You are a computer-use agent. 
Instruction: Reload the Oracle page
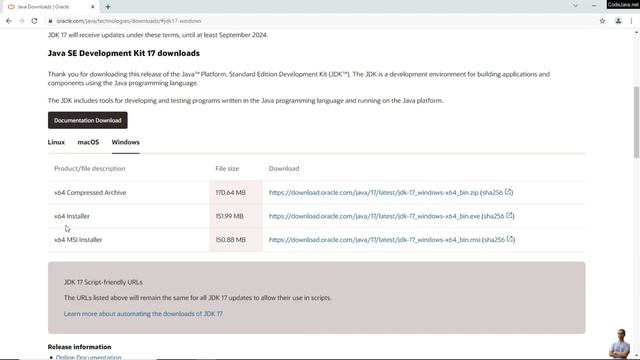[34, 21]
